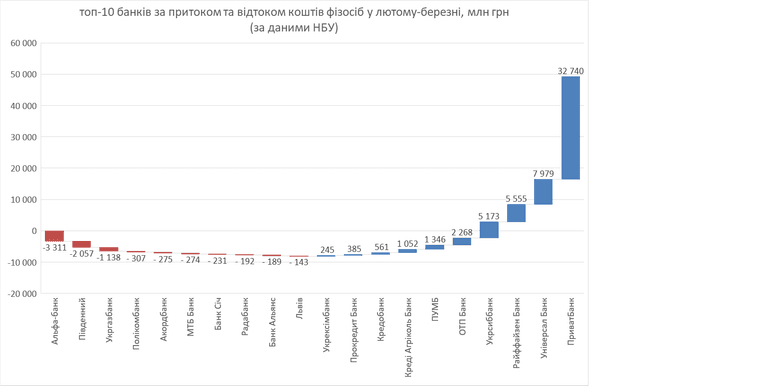This screenshot has width=764, height=386.
Task: Click the Альфа-банк axis label
Action: (55, 321)
